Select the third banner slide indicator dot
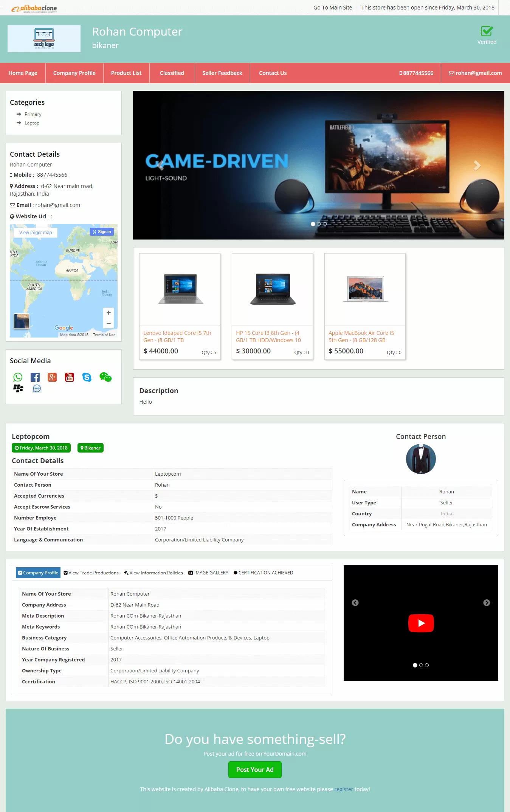The height and width of the screenshot is (812, 510). click(x=325, y=224)
